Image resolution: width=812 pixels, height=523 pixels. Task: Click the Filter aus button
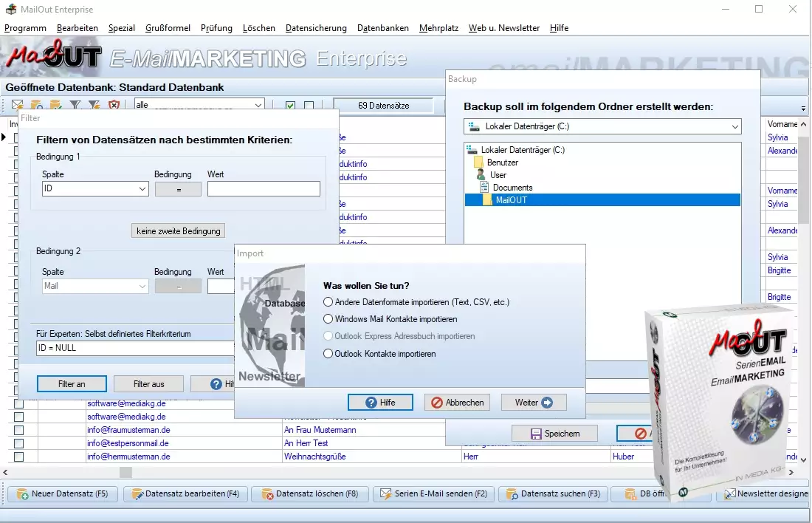(148, 384)
